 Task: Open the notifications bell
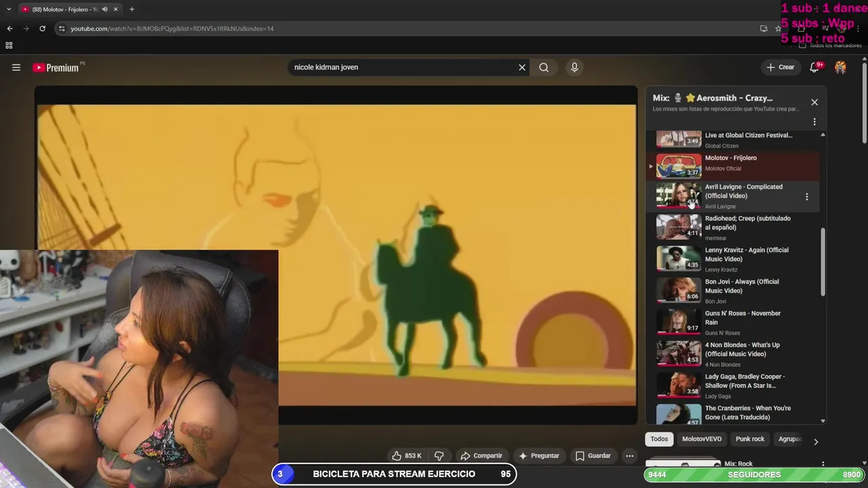(815, 67)
